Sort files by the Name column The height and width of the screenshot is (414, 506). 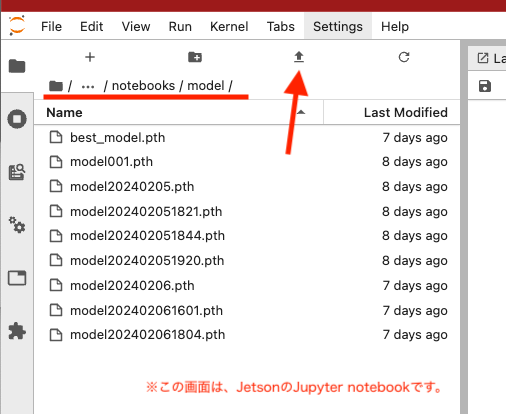click(179, 113)
